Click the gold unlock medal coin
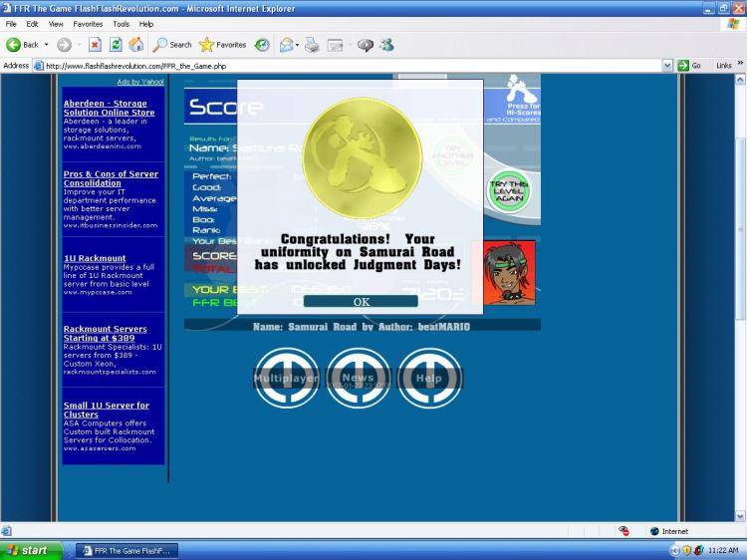Viewport: 747px width, 560px height. [x=363, y=157]
